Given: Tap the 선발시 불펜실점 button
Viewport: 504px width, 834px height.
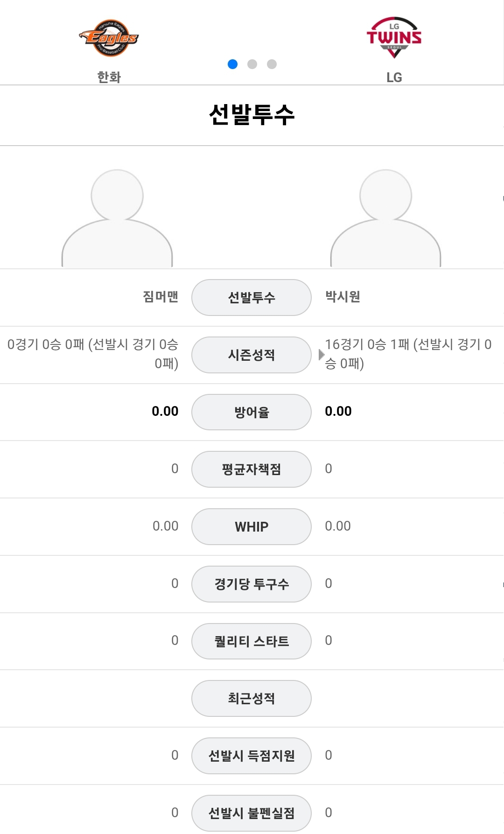Looking at the screenshot, I should pos(252,813).
